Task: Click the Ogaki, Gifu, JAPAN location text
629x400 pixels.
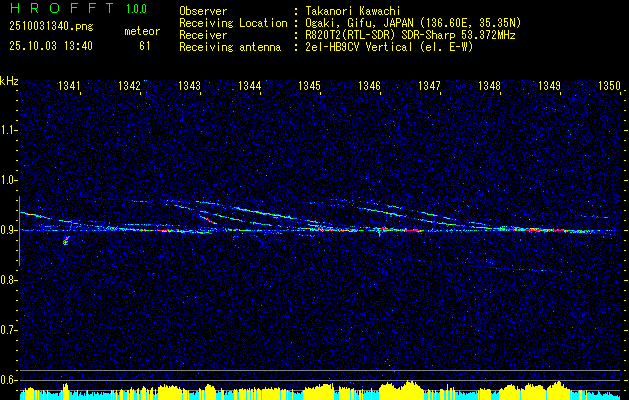Action: click(413, 23)
